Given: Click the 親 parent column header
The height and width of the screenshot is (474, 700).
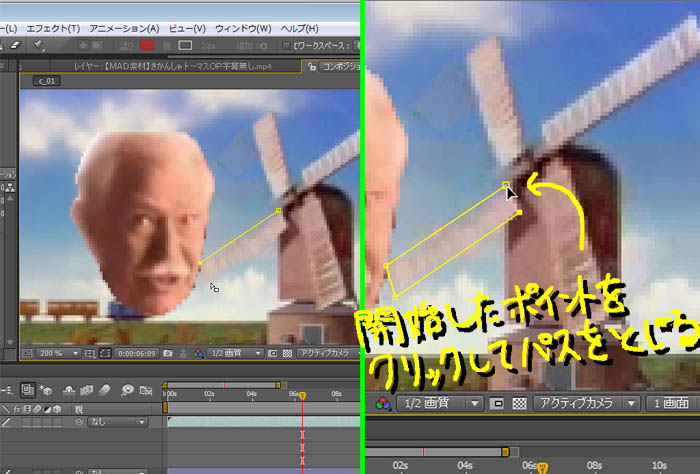Looking at the screenshot, I should point(79,409).
